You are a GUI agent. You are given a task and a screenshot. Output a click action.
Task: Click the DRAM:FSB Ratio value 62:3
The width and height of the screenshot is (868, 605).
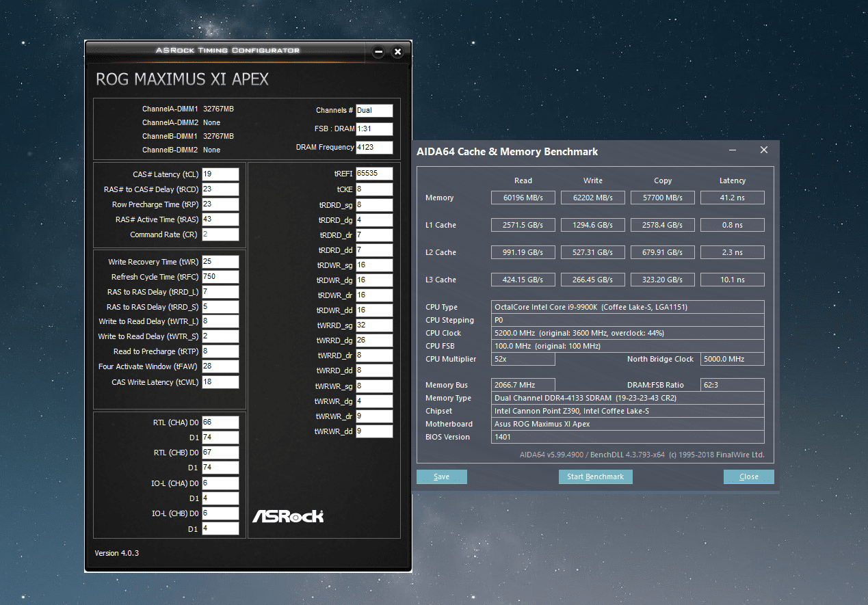733,385
